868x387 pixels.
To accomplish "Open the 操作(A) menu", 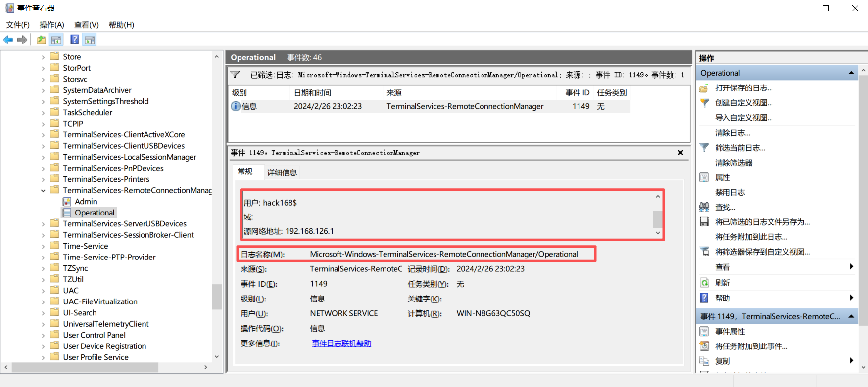I will pos(52,25).
